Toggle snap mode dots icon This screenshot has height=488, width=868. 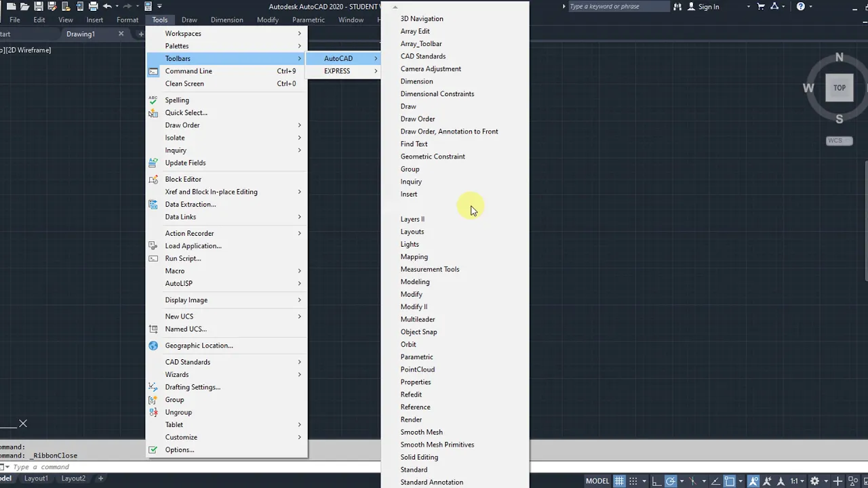[x=633, y=481]
